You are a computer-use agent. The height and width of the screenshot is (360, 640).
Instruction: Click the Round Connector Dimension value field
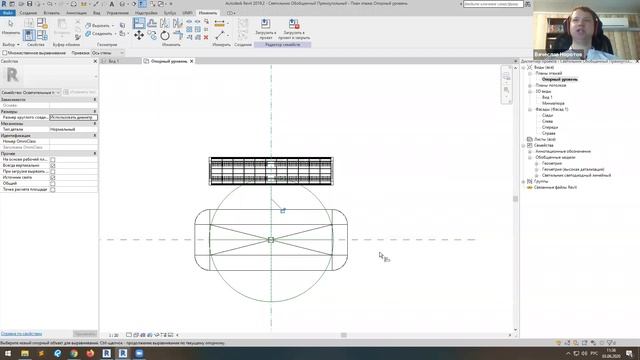point(73,118)
